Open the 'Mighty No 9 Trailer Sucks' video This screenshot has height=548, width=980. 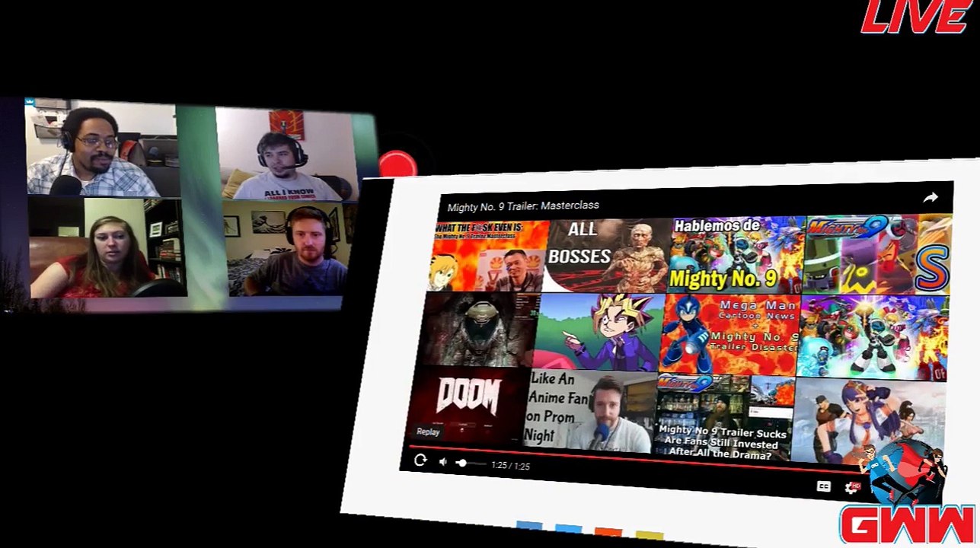[x=724, y=418]
